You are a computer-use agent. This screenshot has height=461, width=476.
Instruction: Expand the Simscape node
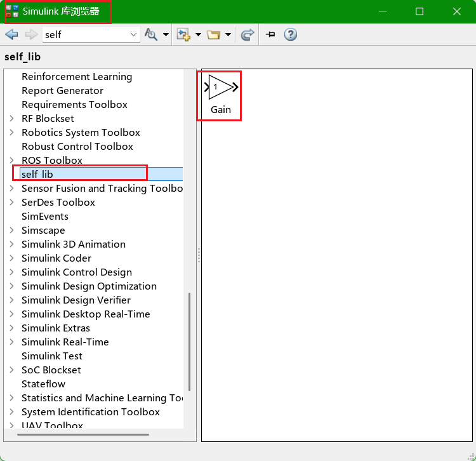(12, 230)
